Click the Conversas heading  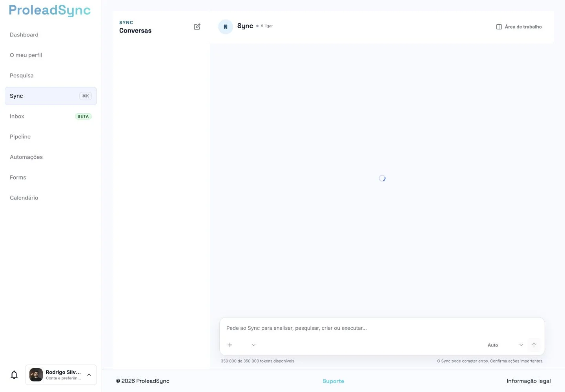click(135, 31)
